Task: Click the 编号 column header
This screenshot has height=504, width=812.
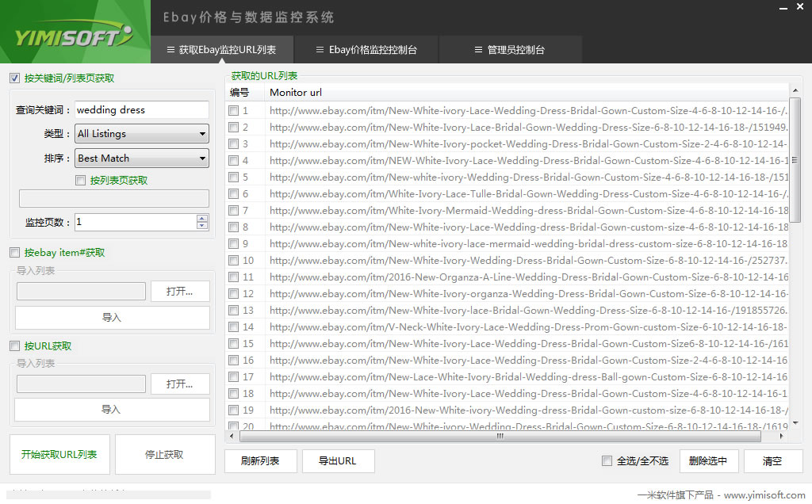Action: [x=246, y=93]
